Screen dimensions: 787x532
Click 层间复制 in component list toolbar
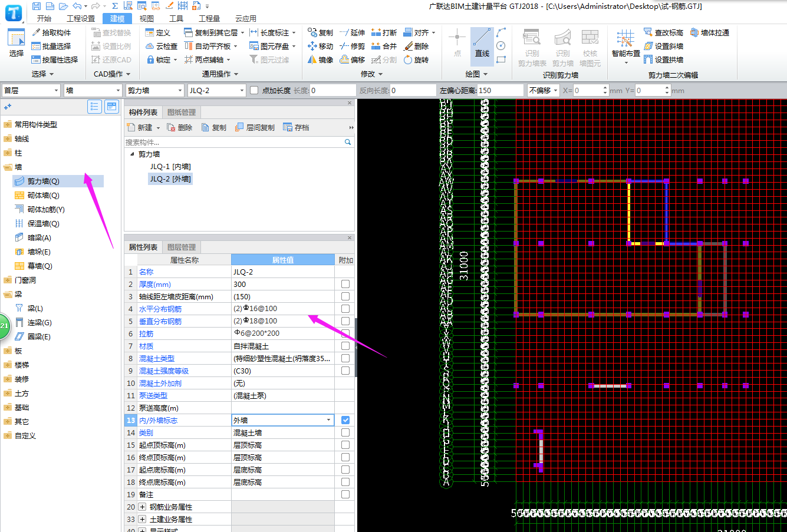[x=255, y=127]
